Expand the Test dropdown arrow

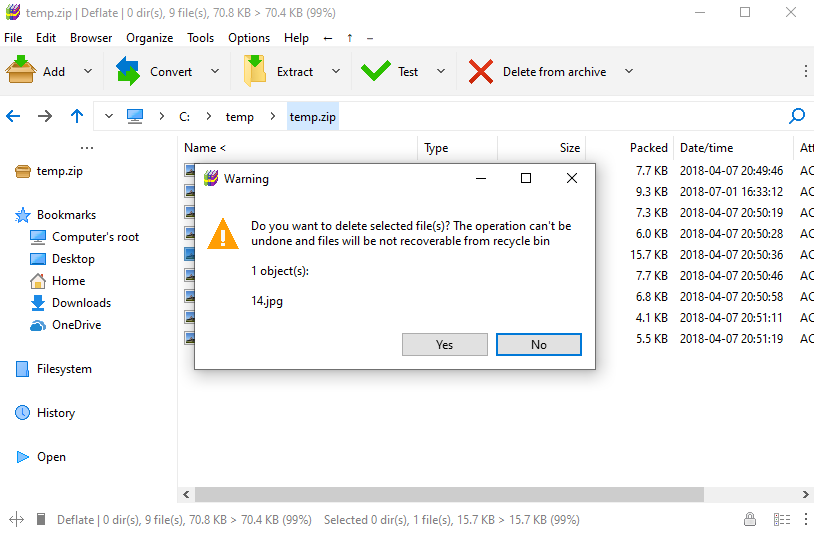441,71
